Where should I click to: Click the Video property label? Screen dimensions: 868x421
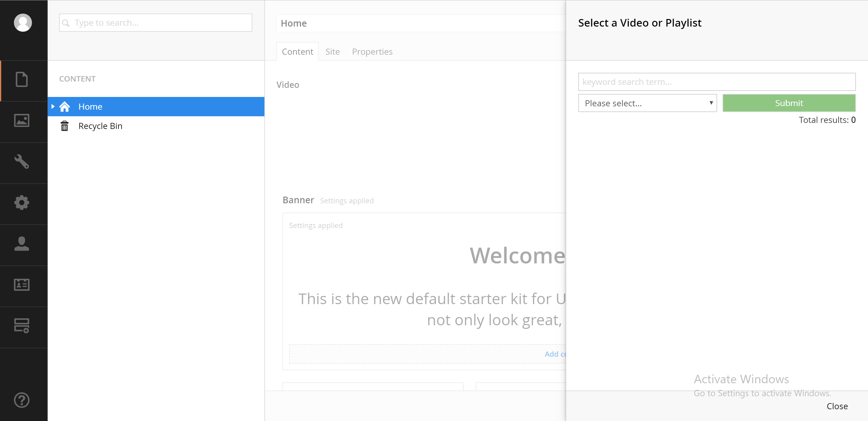288,85
